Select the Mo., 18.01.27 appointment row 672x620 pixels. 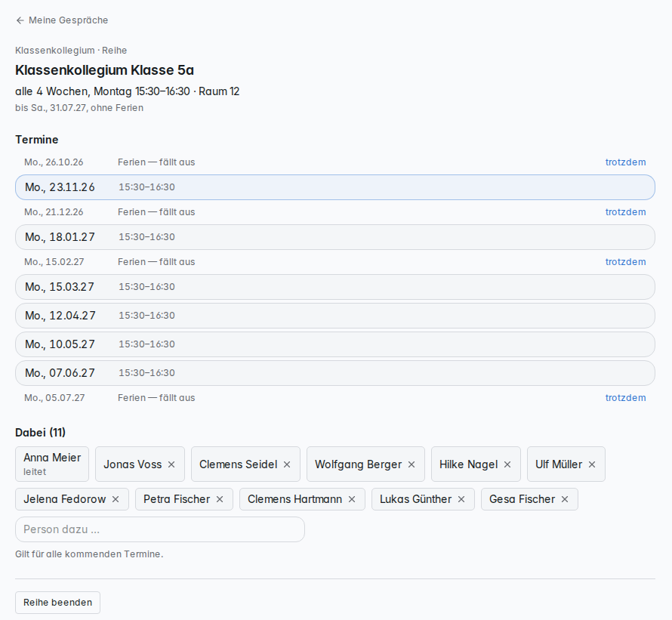tap(335, 237)
